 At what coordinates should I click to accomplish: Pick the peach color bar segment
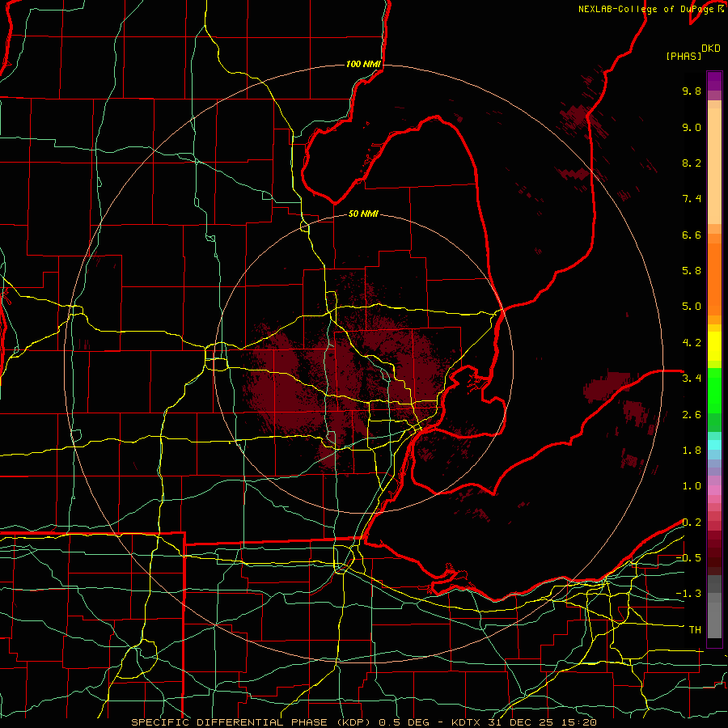pyautogui.click(x=714, y=166)
